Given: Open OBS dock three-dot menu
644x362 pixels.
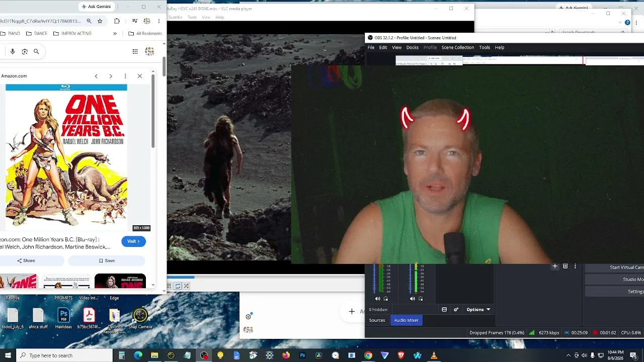Looking at the screenshot, I should [x=575, y=266].
